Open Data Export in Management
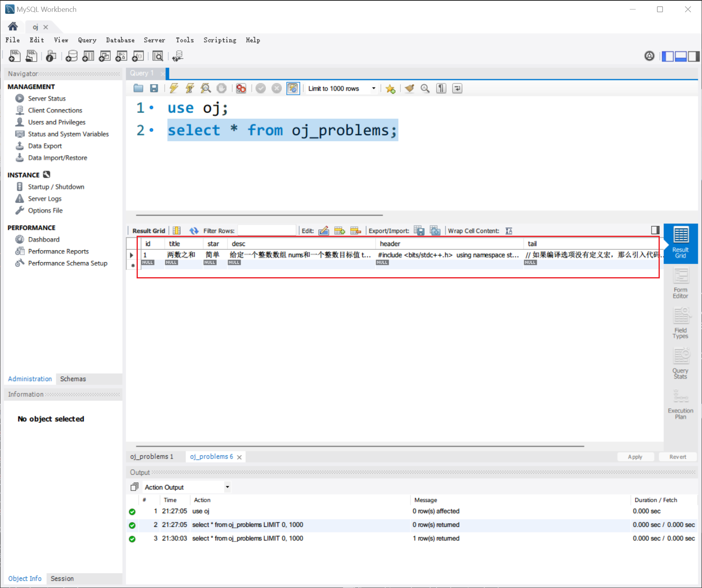 point(45,146)
